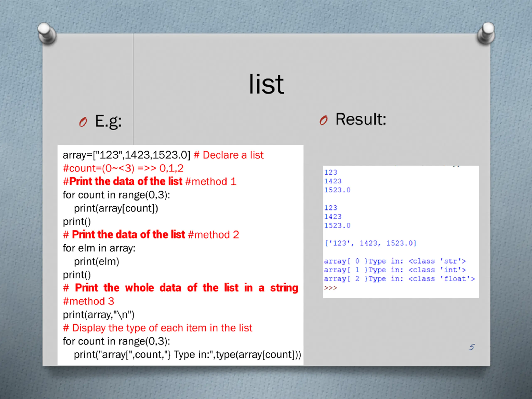Viewport: 532px width, 399px height.
Task: Click output 'array[ 2 }Type in: <class 'float'>'
Action: (x=399, y=279)
